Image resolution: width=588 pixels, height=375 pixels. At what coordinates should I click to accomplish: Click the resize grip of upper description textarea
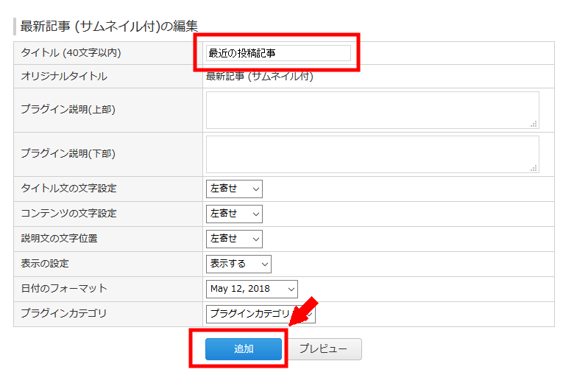point(534,125)
